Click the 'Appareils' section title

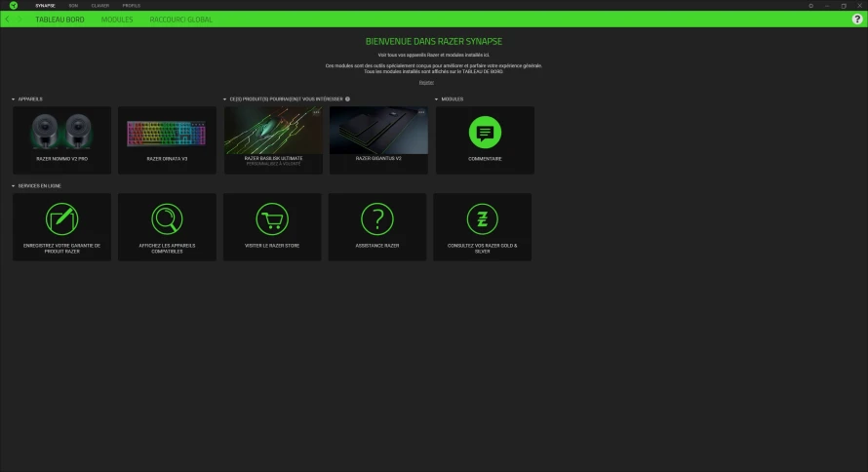point(30,99)
